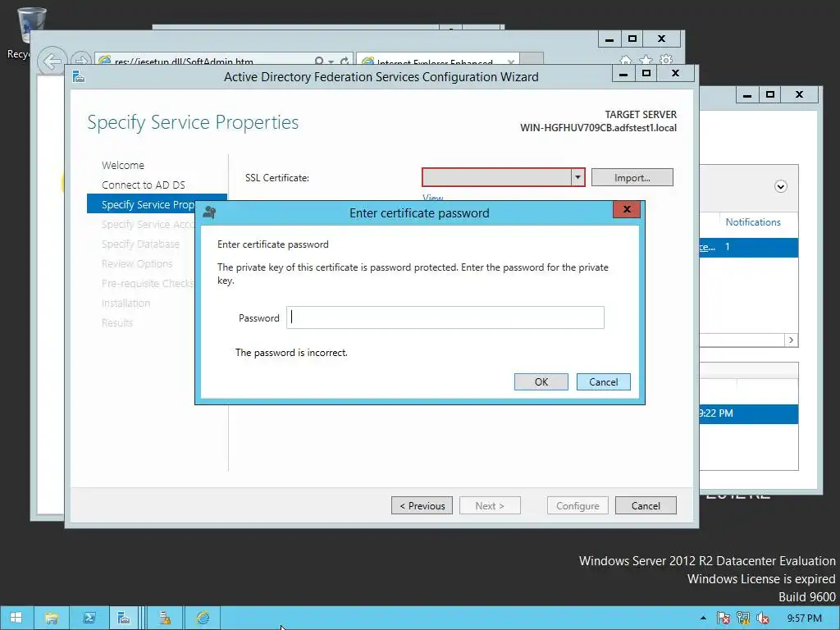Select the Connect to AD DS step
Screen dimensions: 840x630
tap(143, 185)
